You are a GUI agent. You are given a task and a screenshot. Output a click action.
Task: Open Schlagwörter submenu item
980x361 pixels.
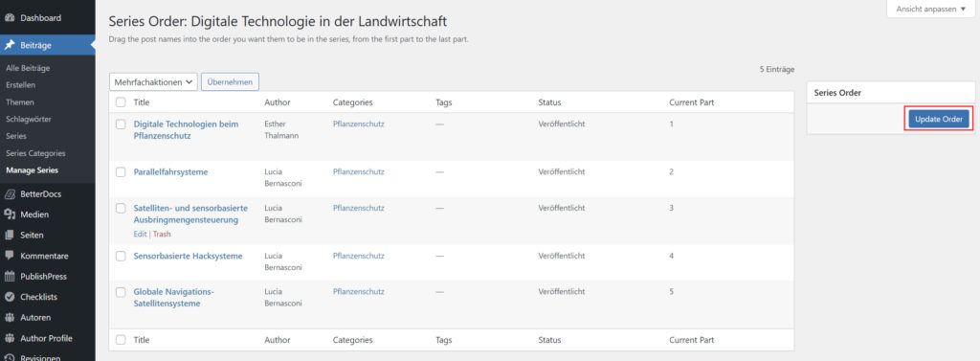click(29, 119)
